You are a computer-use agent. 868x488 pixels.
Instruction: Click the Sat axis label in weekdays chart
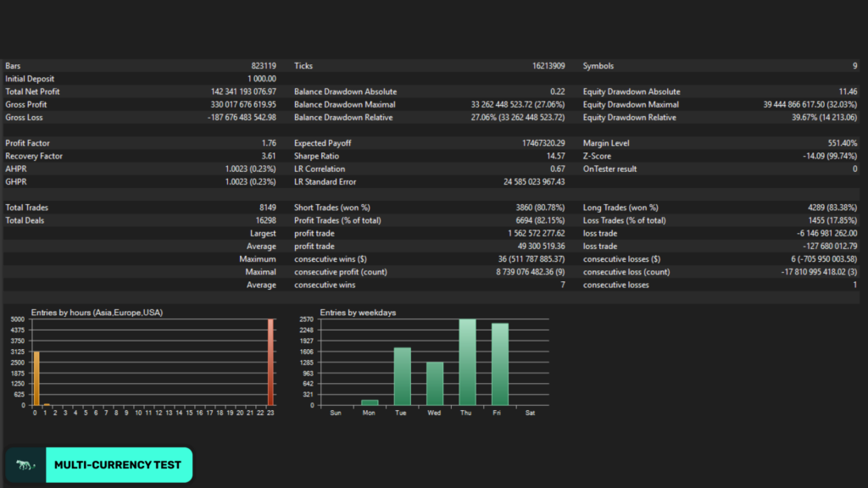point(531,413)
